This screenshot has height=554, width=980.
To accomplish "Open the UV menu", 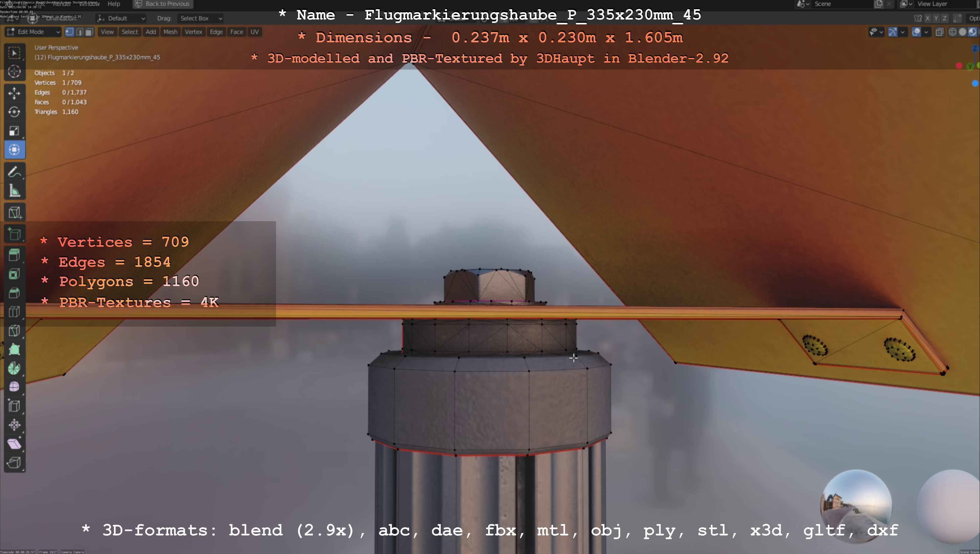I will 255,32.
